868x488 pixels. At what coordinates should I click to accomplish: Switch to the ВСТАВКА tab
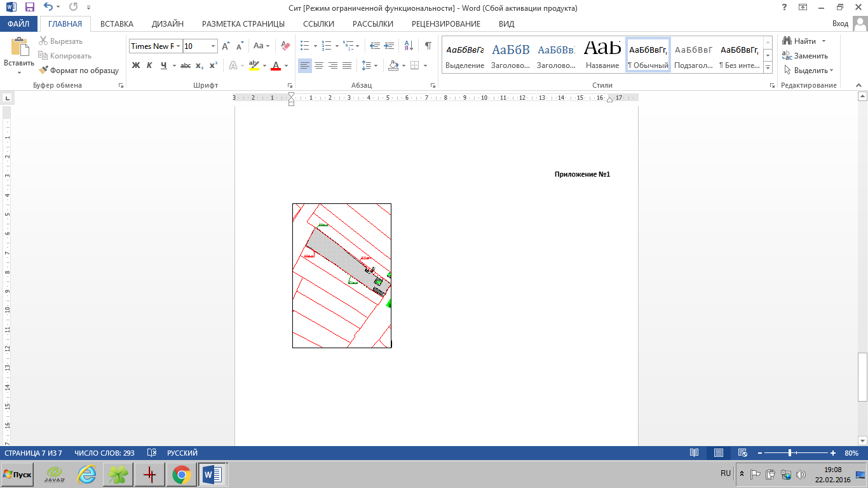coord(117,24)
